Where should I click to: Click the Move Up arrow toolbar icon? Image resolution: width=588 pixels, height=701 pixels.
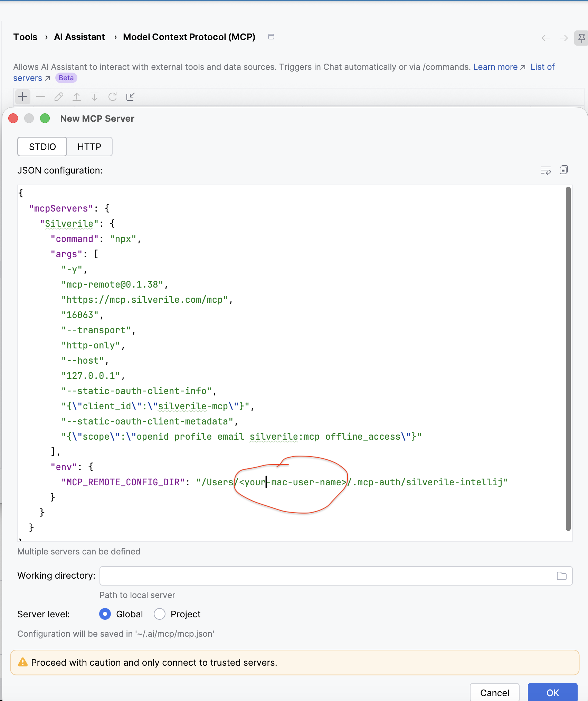[x=77, y=97]
